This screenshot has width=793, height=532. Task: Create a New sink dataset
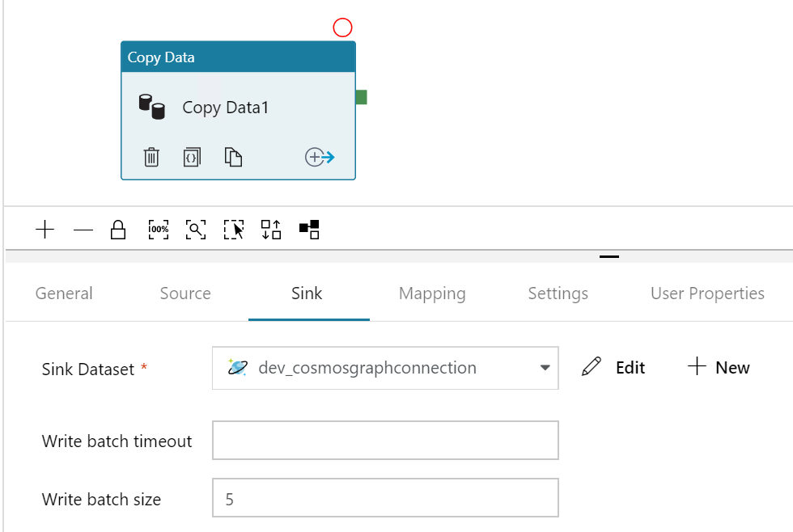pyautogui.click(x=719, y=368)
